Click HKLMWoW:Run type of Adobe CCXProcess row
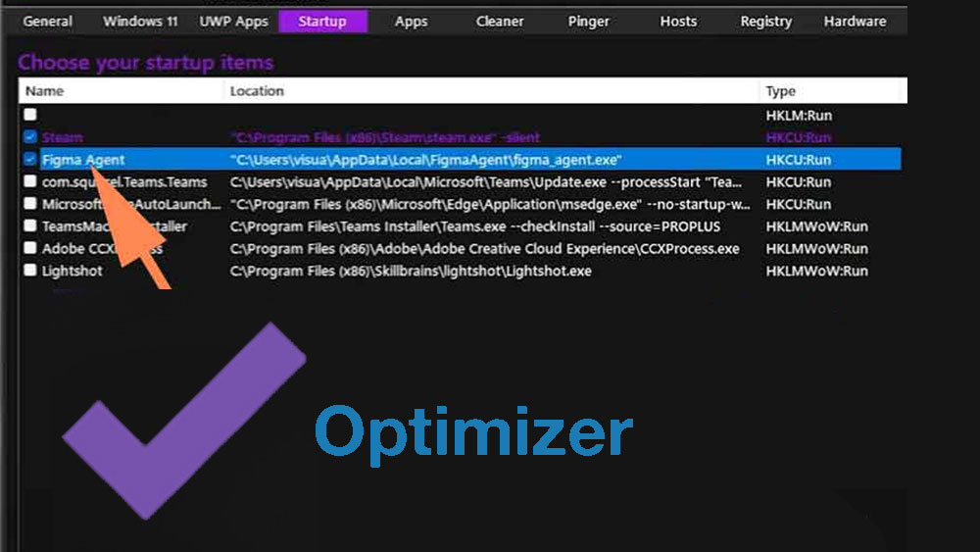 [817, 249]
